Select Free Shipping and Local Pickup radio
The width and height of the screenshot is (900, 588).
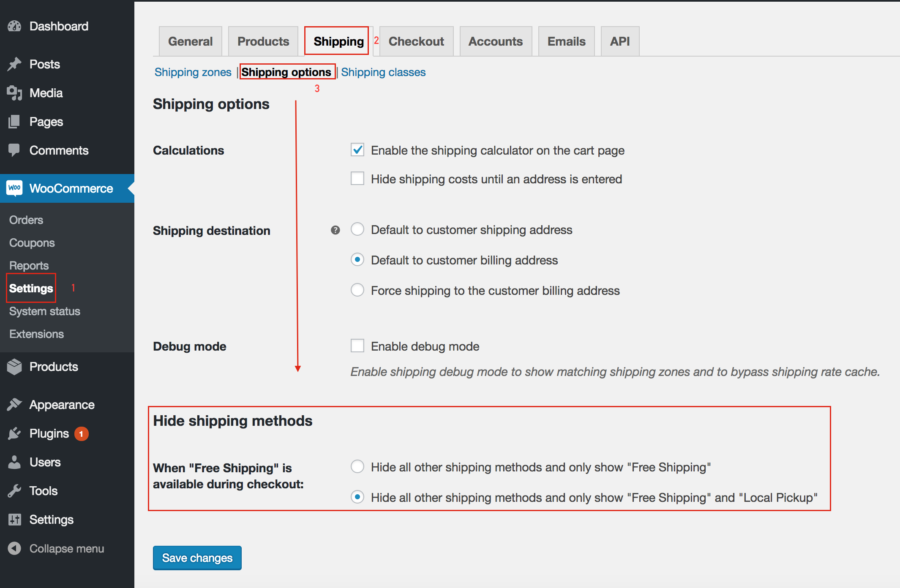click(357, 497)
